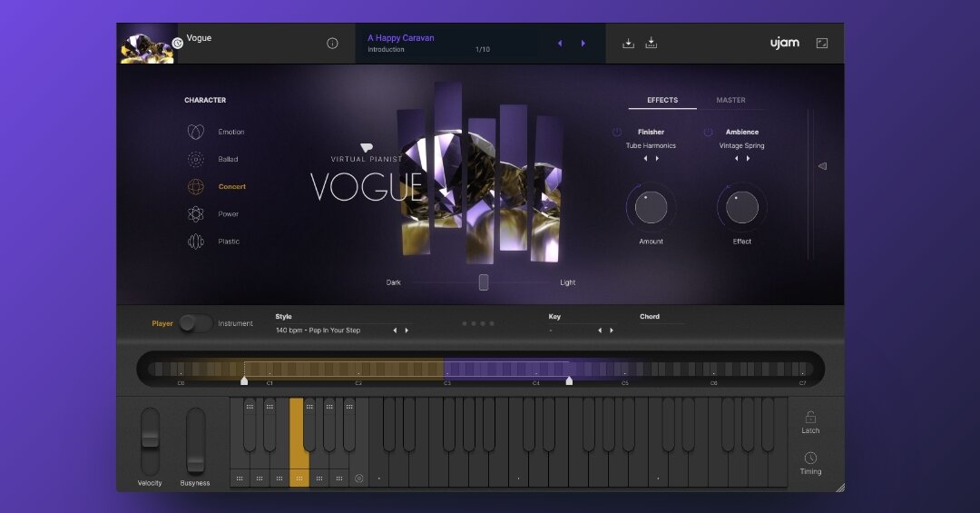The image size is (980, 513).
Task: Go to the next preset arrow
Action: tap(583, 44)
